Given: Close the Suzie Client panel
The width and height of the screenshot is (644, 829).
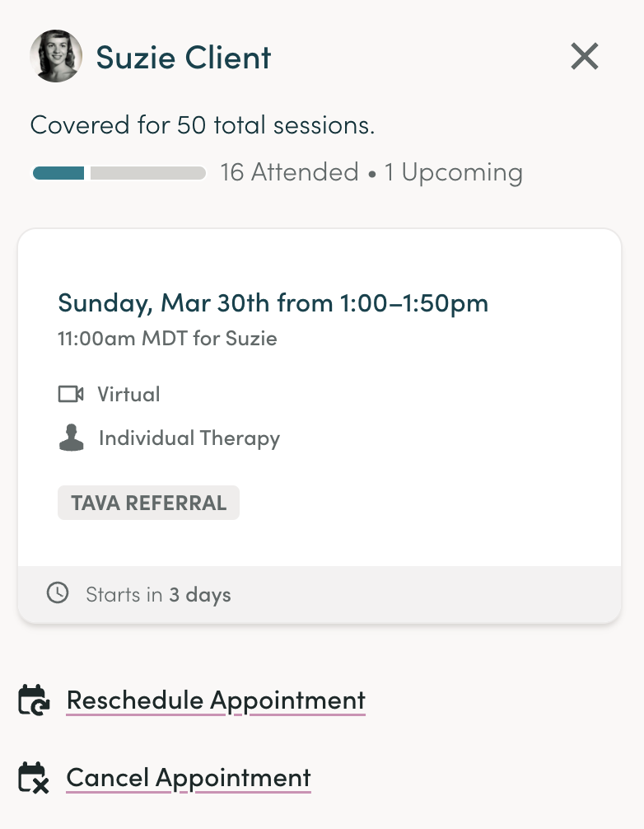Looking at the screenshot, I should tap(585, 57).
